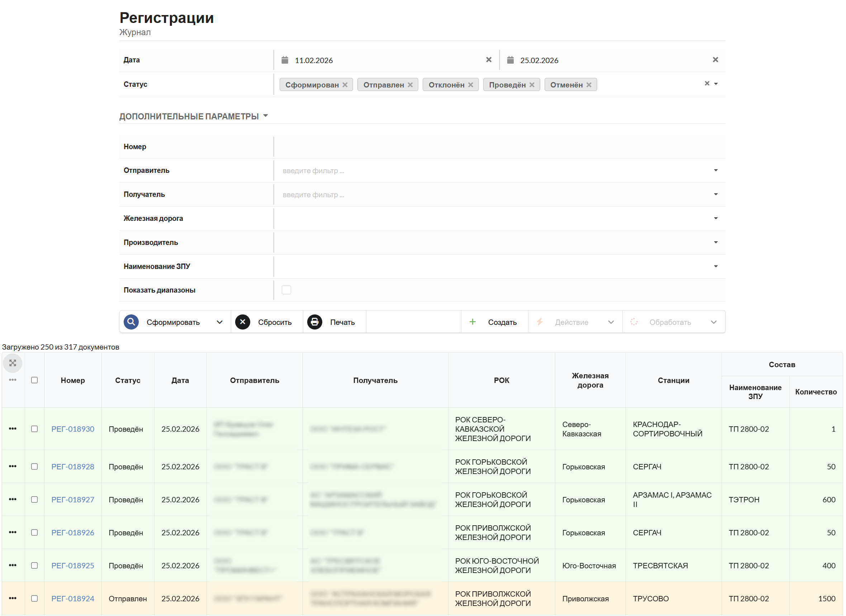This screenshot has width=846, height=616.
Task: Open row menu for РЕГ-018927
Action: click(x=12, y=499)
